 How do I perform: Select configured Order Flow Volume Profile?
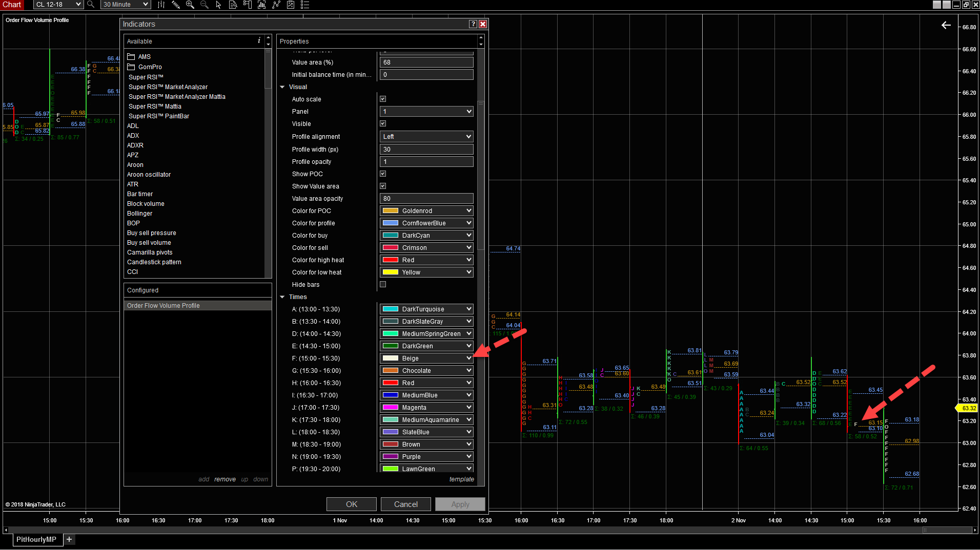point(198,306)
